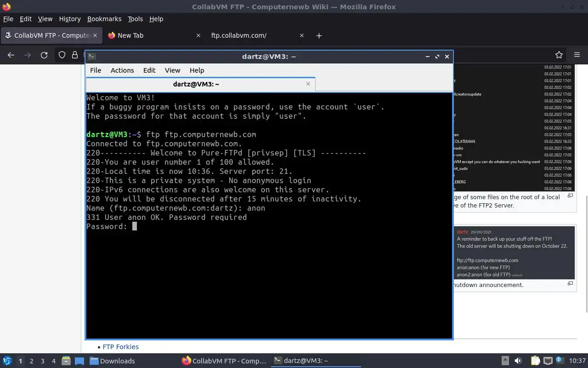The height and width of the screenshot is (368, 588).
Task: Open Firefox Edit menu
Action: (x=26, y=19)
